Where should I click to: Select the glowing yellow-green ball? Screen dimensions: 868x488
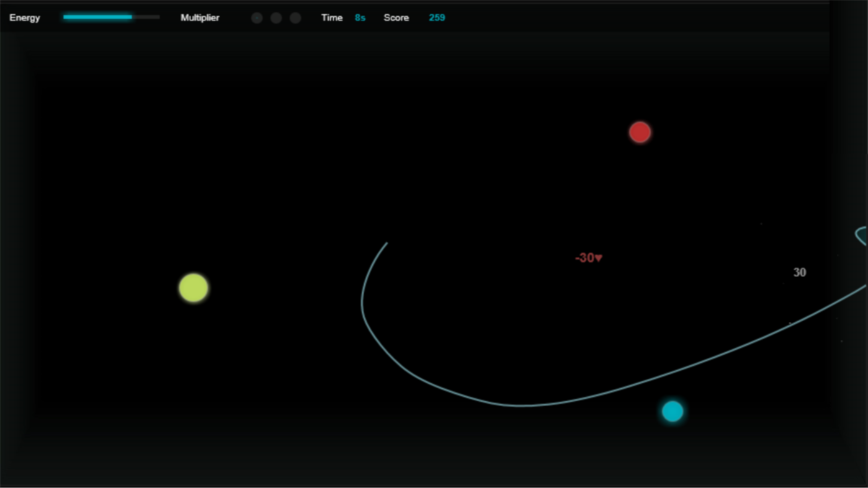(x=193, y=287)
